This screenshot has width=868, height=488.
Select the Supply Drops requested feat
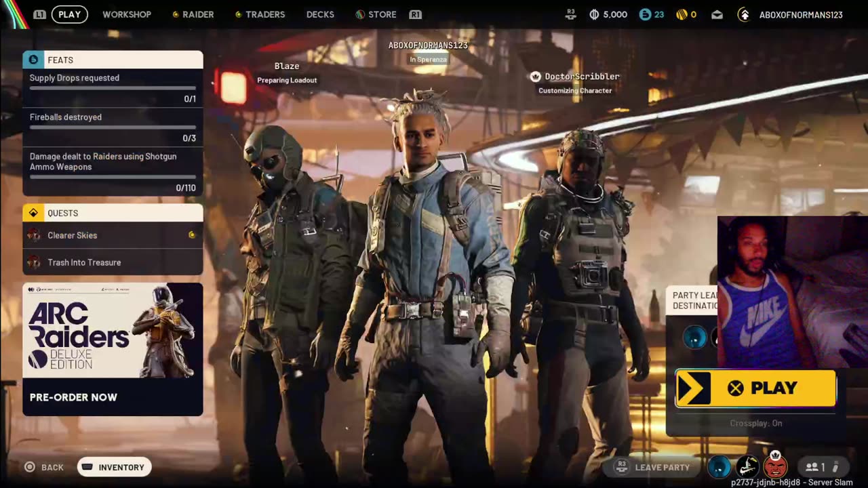pyautogui.click(x=113, y=88)
